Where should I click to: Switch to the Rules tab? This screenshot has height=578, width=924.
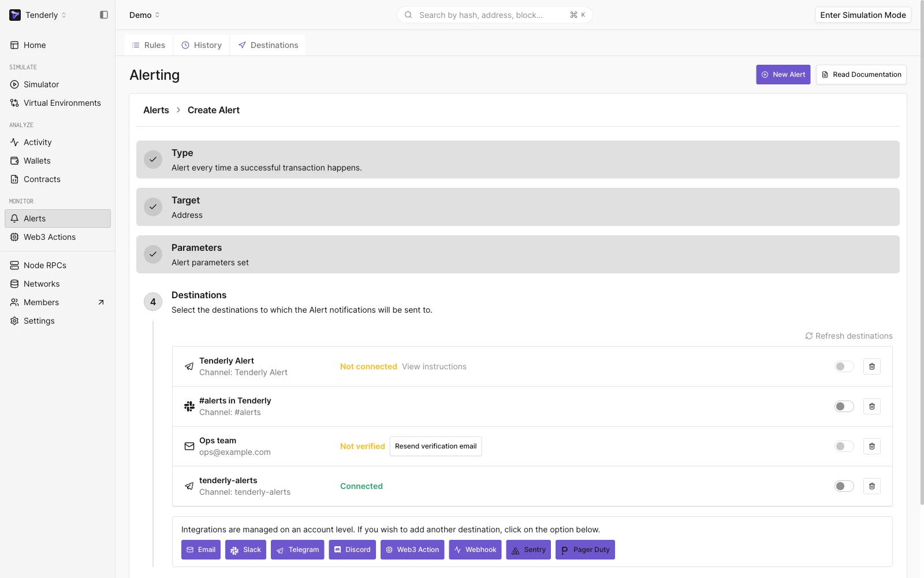click(148, 45)
